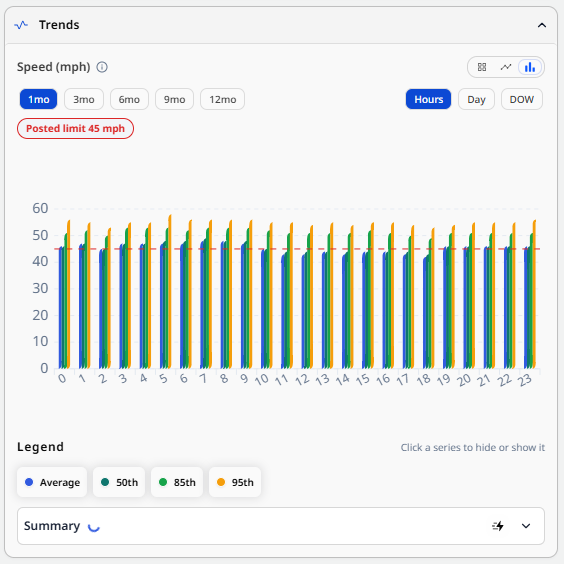The height and width of the screenshot is (564, 564).
Task: Select the 1mo time range
Action: pos(38,99)
